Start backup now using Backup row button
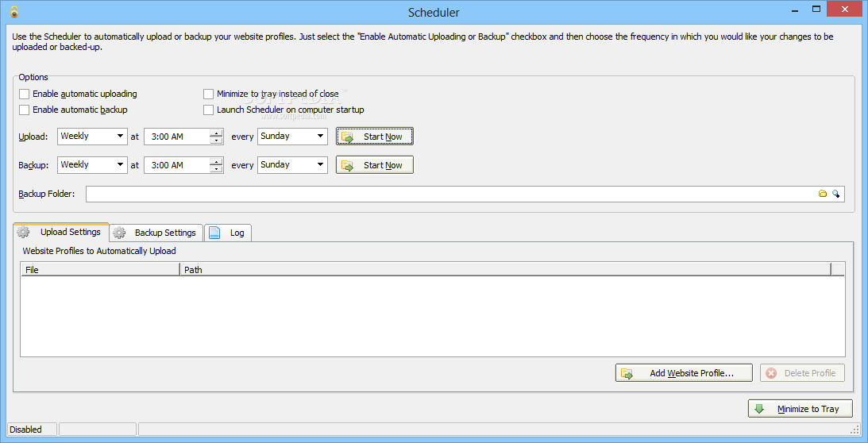This screenshot has height=443, width=868. coord(375,165)
